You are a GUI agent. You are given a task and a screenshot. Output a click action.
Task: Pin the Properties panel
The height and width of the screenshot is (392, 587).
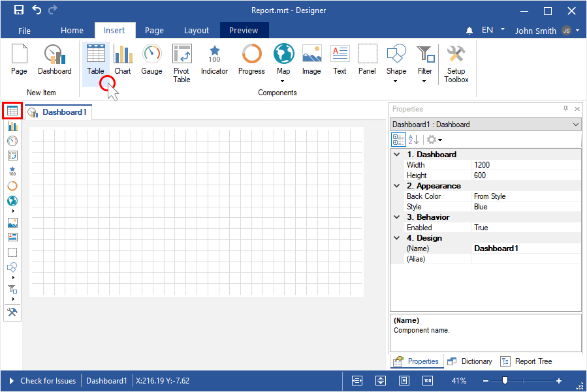tap(565, 109)
